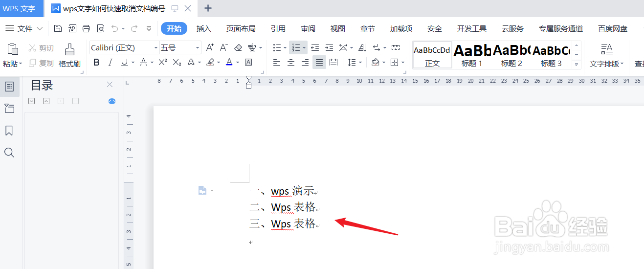Click the Paste (粘贴) clipboard icon
This screenshot has width=644, height=269.
point(13,49)
